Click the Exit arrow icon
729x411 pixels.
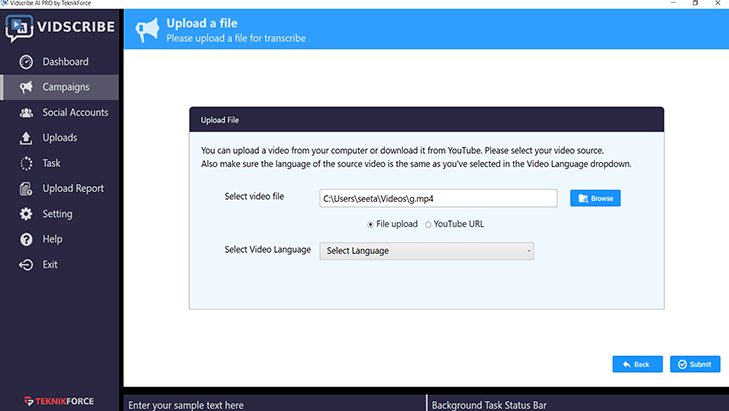pos(26,265)
